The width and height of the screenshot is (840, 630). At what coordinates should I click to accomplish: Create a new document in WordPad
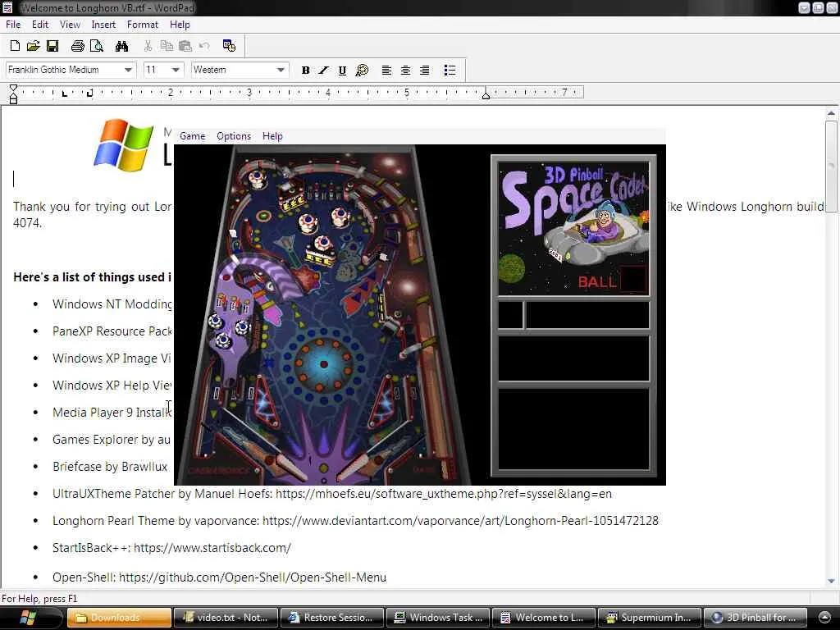coord(15,46)
